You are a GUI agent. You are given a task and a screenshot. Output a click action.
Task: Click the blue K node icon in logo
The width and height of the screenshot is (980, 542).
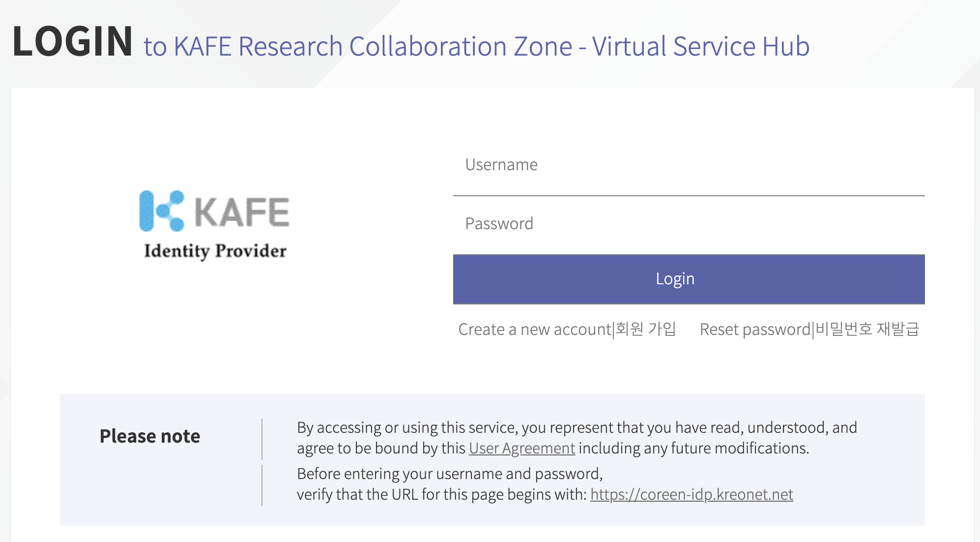coord(162,211)
